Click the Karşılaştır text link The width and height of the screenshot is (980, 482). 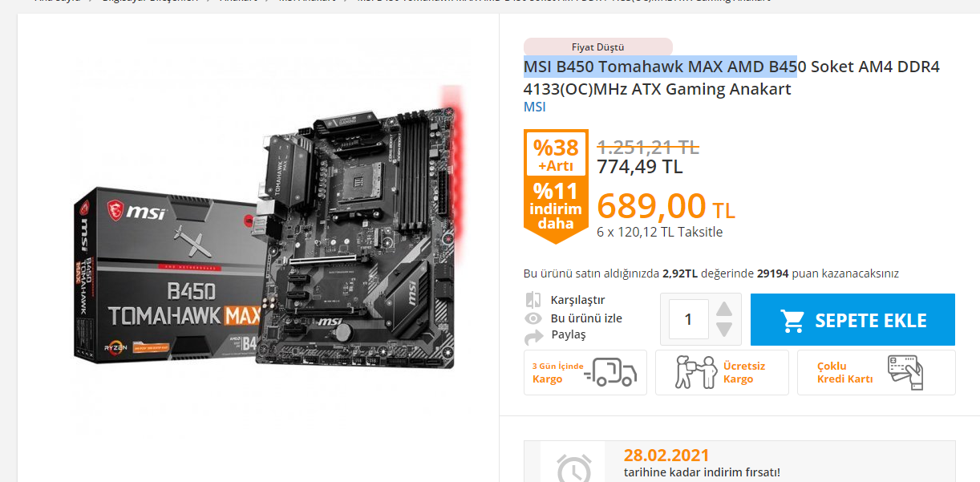point(577,300)
